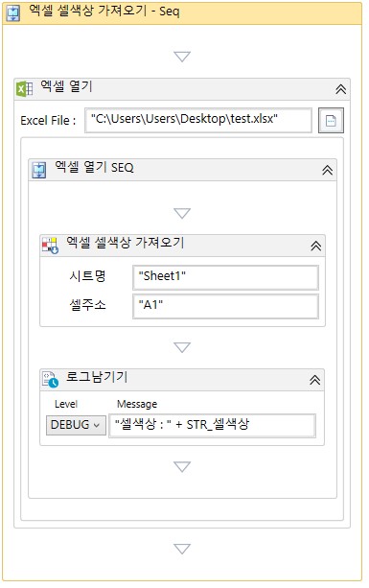Select the 엑셀 셀색상 가져오기 - Seq title
Viewport: 369px width, 588px height.
click(x=104, y=12)
